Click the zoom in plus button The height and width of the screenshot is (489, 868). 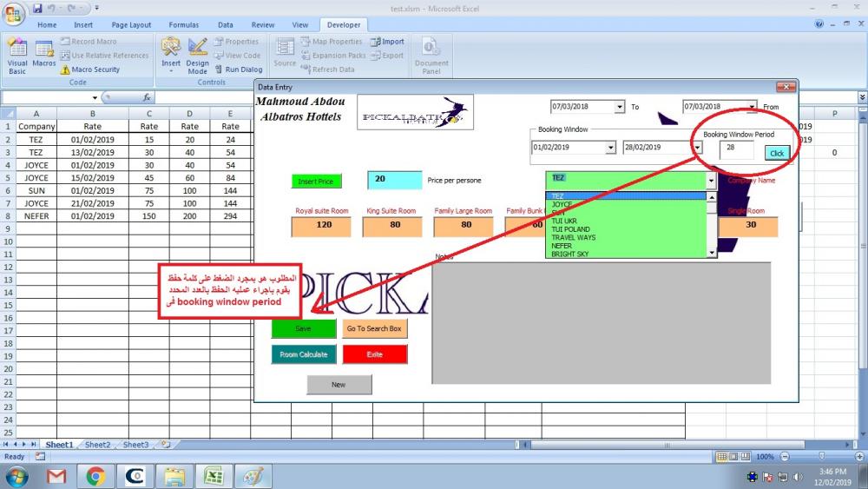[x=859, y=457]
